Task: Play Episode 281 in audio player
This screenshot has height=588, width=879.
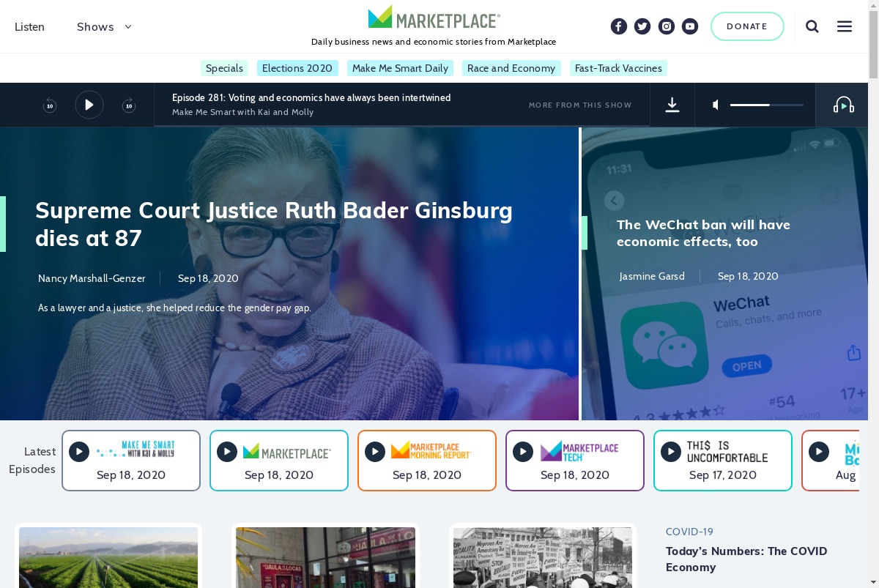Action: click(x=89, y=105)
